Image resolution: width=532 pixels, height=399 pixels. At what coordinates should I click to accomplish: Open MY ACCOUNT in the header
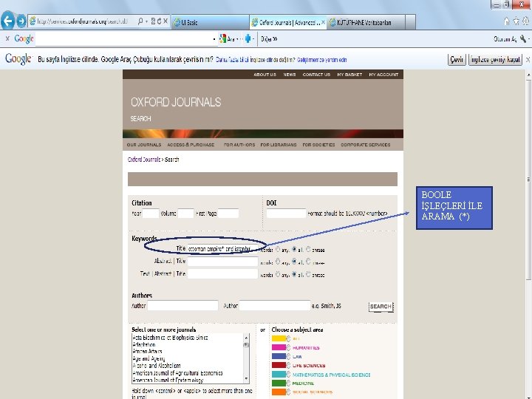tap(383, 75)
